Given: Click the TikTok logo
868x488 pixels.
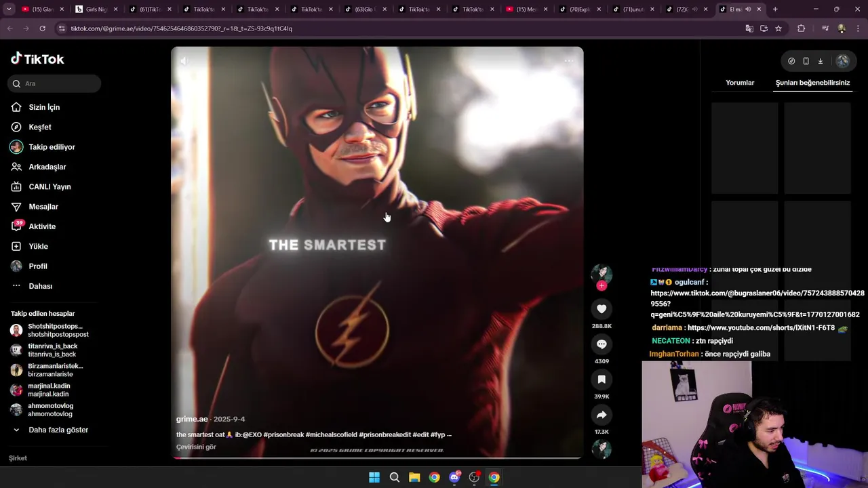Looking at the screenshot, I should point(37,59).
